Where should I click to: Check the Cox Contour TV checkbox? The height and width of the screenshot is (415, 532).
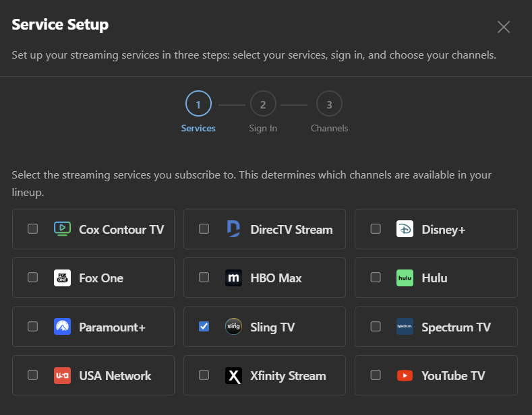32,229
